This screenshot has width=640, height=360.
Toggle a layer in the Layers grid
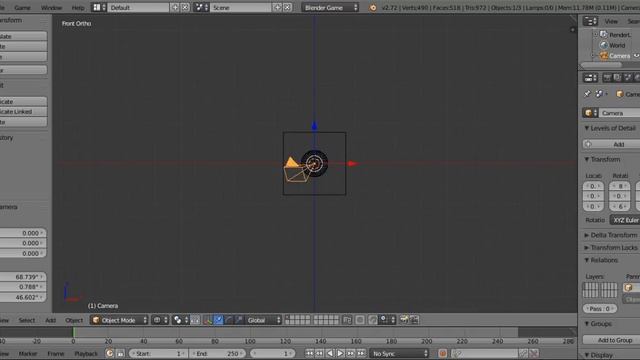(x=600, y=290)
